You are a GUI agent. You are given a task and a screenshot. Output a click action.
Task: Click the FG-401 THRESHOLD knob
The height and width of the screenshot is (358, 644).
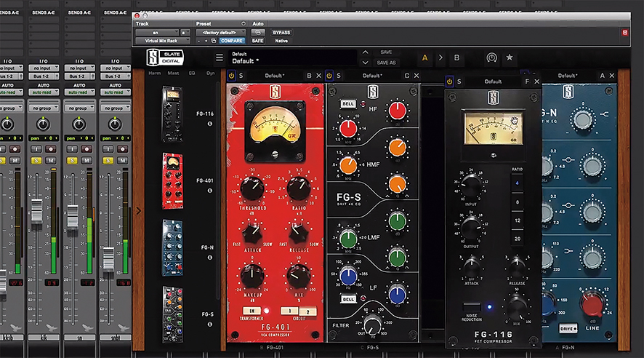pyautogui.click(x=252, y=188)
